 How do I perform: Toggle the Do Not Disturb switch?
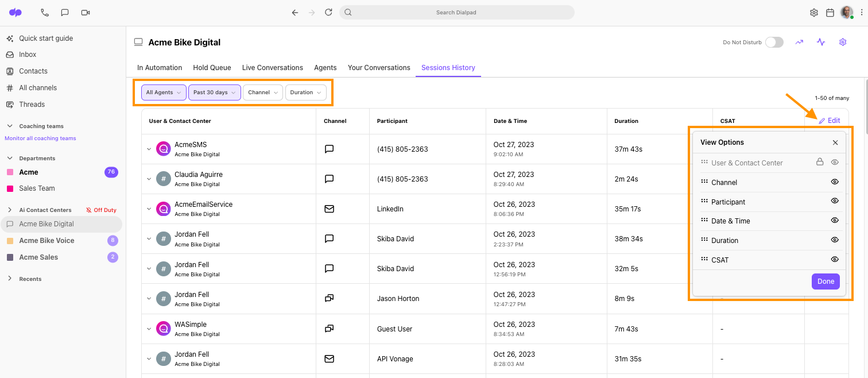click(x=774, y=42)
